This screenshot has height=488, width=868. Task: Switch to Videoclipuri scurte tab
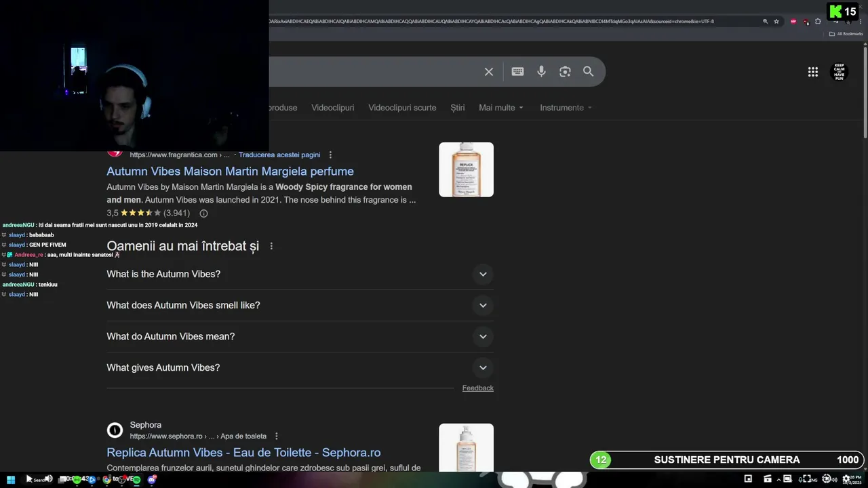(x=402, y=108)
